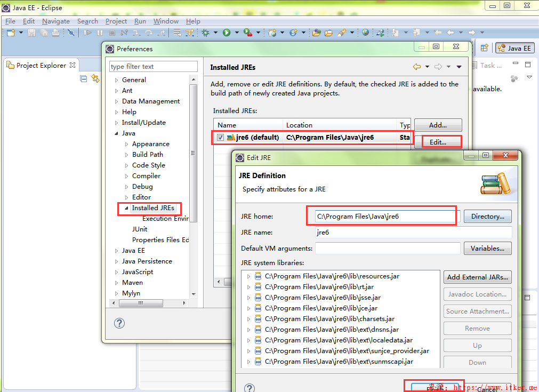Click the help icon in Preferences dialog
The image size is (539, 392).
119,323
